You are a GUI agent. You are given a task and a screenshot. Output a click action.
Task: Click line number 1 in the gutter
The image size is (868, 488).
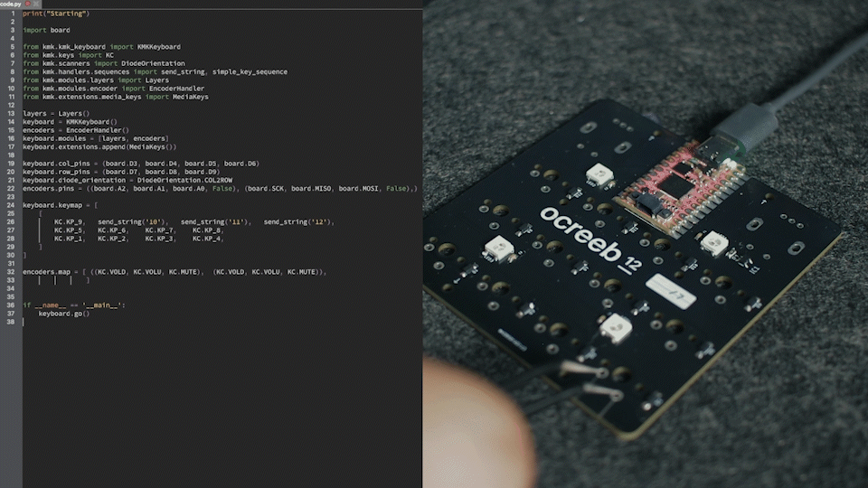point(12,14)
